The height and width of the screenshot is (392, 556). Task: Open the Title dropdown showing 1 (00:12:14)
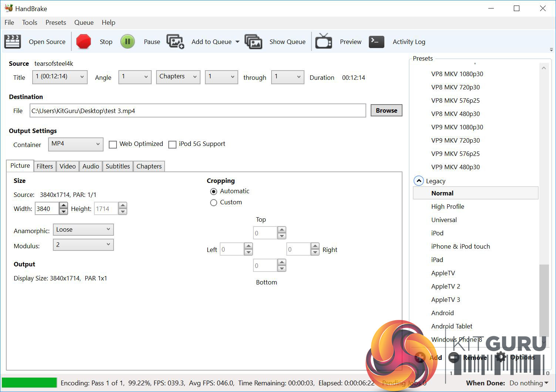[x=60, y=77]
